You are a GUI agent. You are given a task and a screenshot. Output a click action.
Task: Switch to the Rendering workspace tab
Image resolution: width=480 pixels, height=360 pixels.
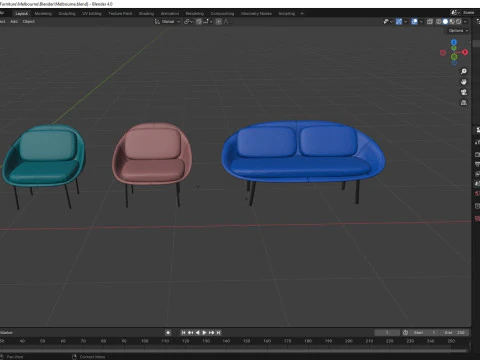(195, 14)
